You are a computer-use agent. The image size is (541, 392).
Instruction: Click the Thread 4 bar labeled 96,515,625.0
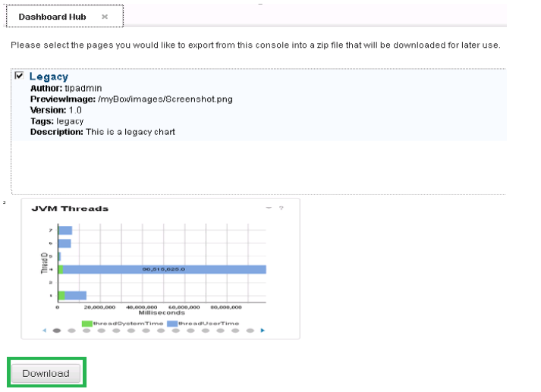[x=164, y=269]
